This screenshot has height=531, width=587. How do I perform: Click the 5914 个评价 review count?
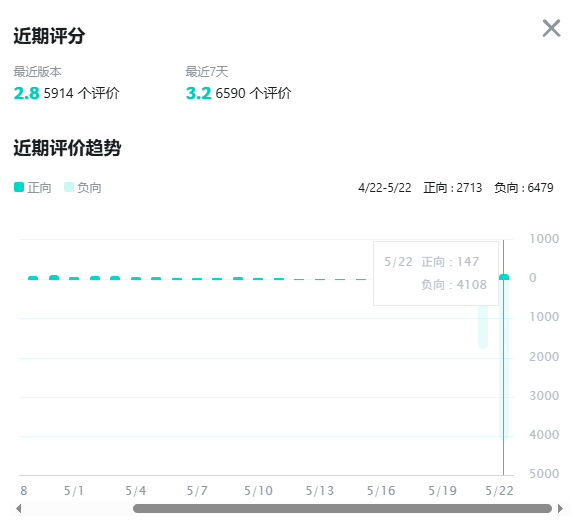click(x=82, y=93)
